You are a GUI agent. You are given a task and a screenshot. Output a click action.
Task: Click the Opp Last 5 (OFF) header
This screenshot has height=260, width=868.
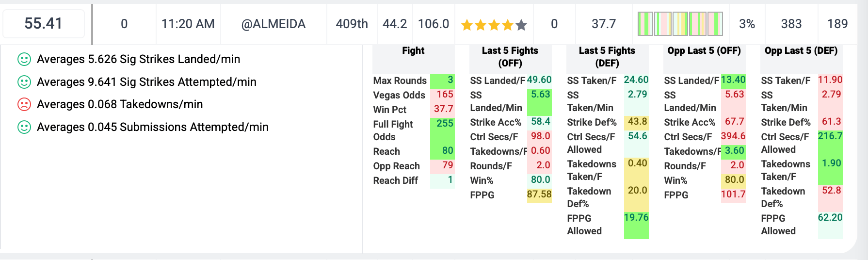704,50
